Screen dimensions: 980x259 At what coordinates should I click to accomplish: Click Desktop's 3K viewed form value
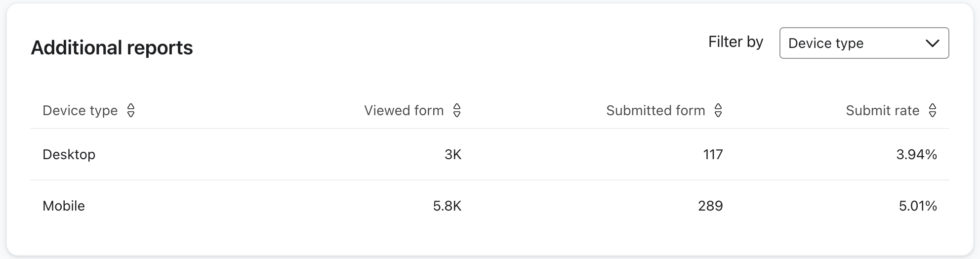point(452,155)
